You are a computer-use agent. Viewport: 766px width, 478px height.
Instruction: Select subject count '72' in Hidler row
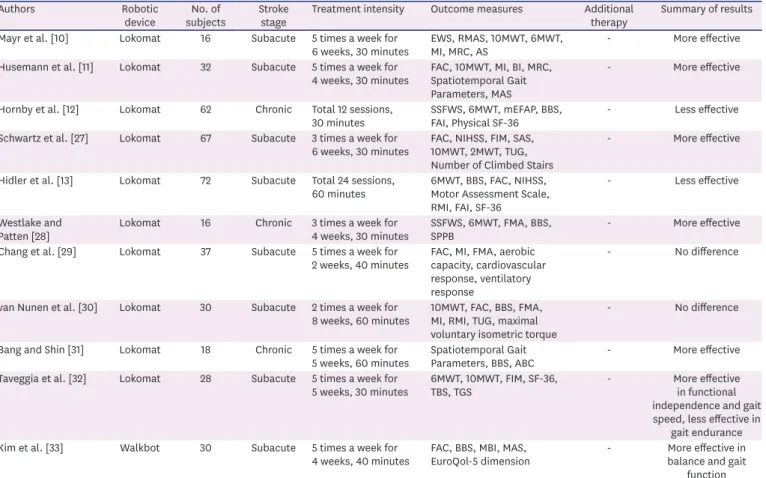click(x=206, y=181)
